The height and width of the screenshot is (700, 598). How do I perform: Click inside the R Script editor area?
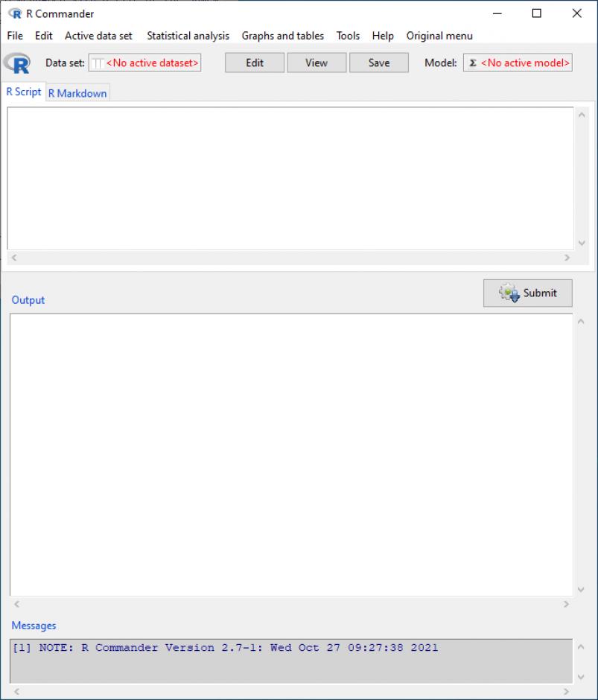[x=290, y=177]
